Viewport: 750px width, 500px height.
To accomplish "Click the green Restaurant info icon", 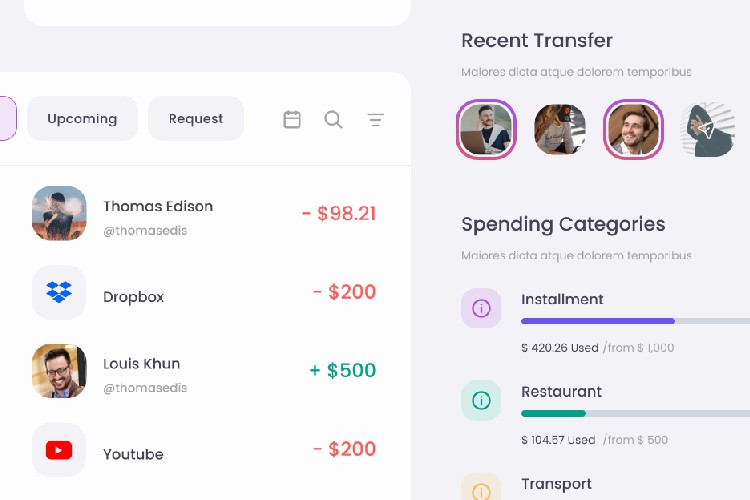I will point(481,400).
